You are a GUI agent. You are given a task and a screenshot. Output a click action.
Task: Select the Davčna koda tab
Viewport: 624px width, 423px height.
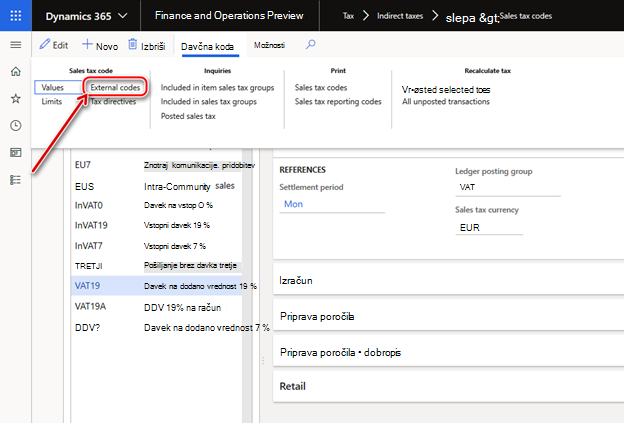click(x=207, y=47)
